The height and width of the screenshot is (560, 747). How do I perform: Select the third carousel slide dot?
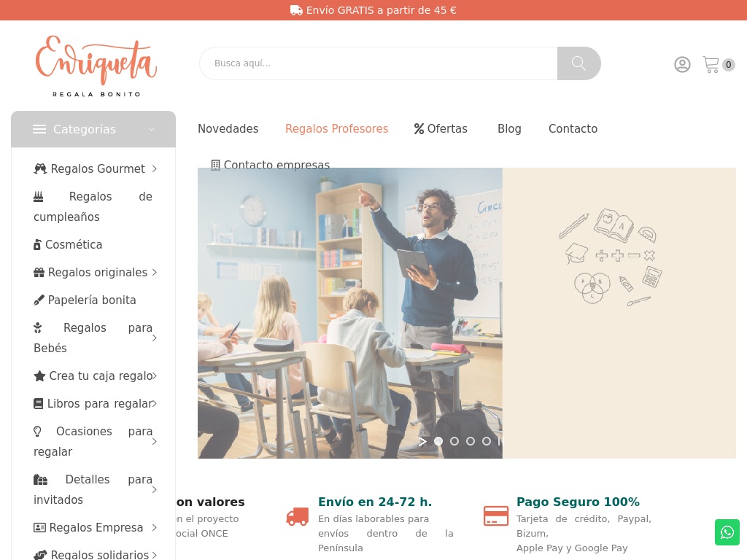[471, 441]
